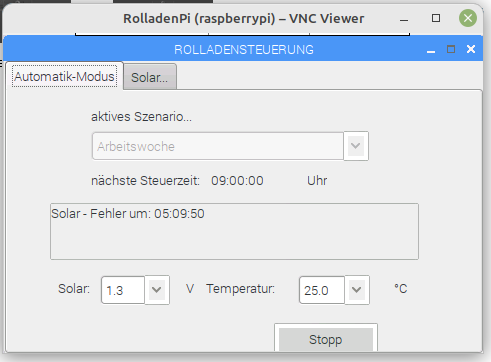The height and width of the screenshot is (362, 491).
Task: Click the Stopp button
Action: click(326, 339)
